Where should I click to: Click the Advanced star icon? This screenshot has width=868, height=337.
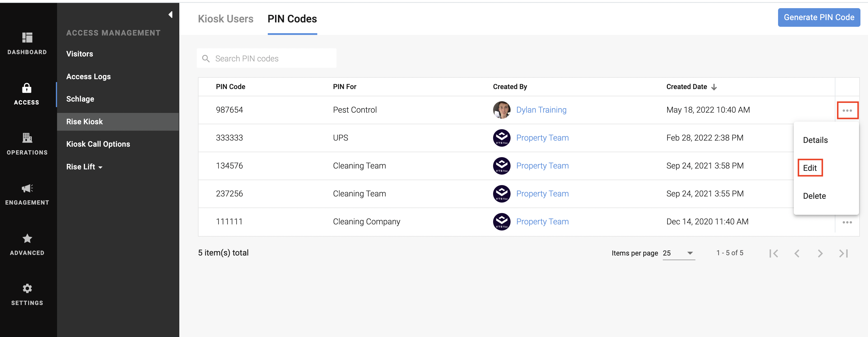point(27,238)
